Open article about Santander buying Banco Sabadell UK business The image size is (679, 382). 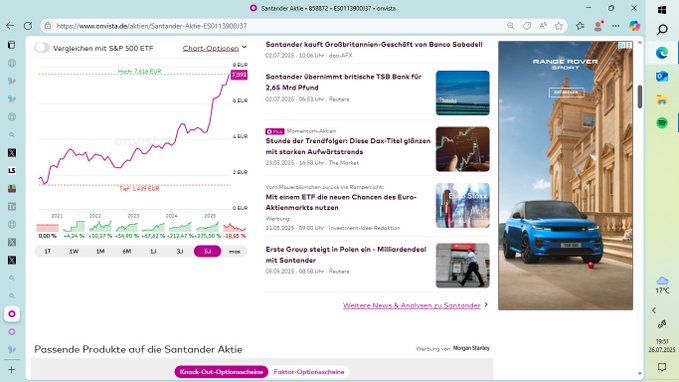coord(374,45)
